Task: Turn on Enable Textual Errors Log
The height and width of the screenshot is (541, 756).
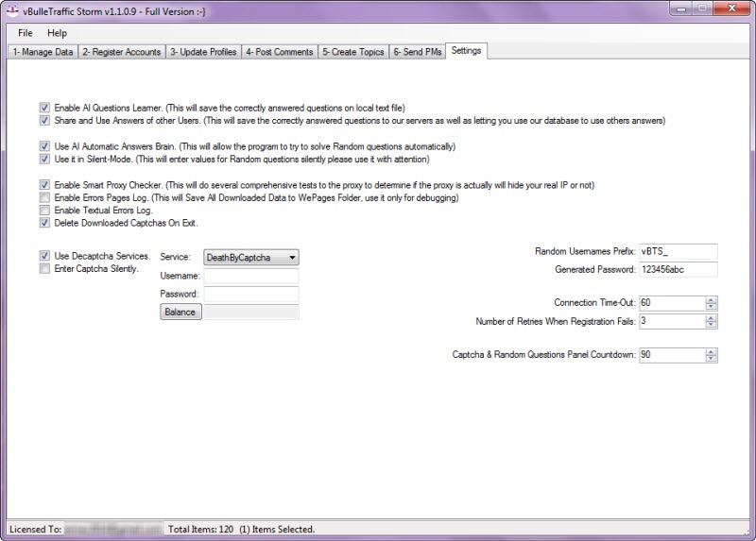Action: pyautogui.click(x=44, y=211)
